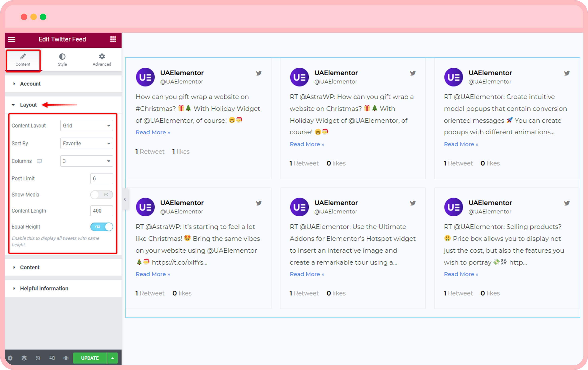Image resolution: width=588 pixels, height=370 pixels.
Task: Open the hamburger menu in panel header
Action: point(12,39)
